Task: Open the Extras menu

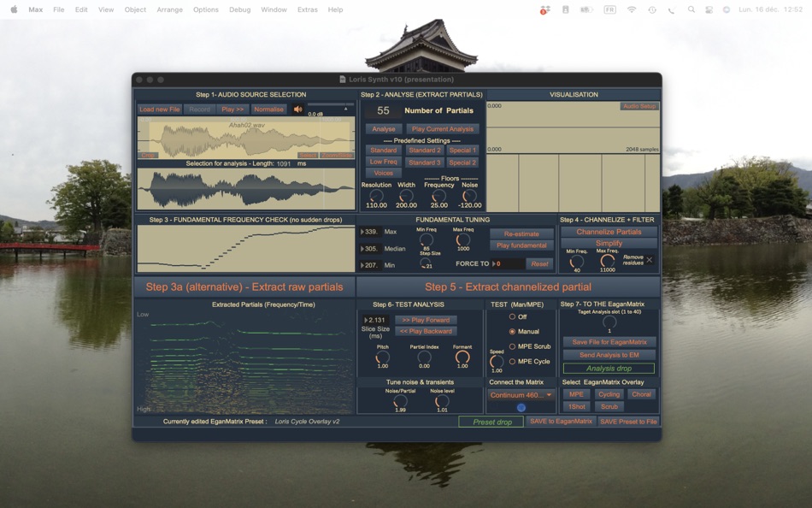Action: pos(308,9)
